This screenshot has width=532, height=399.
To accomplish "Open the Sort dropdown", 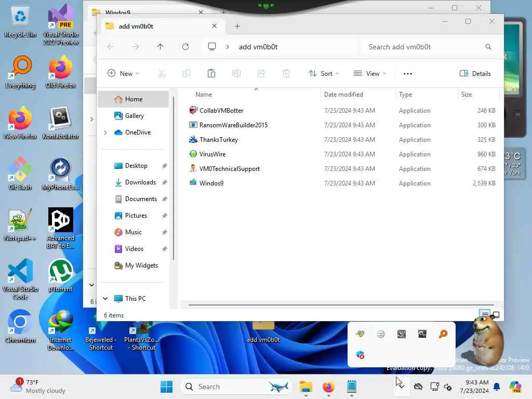I will (x=323, y=74).
